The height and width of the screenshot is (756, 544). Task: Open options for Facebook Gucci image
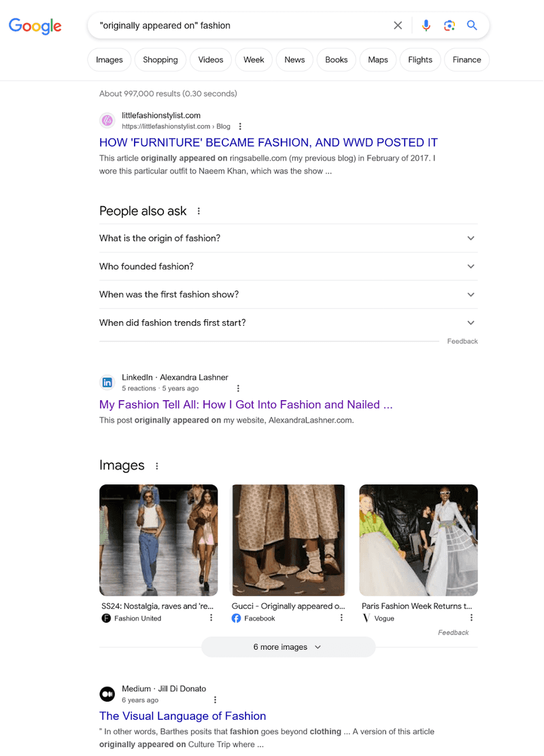point(341,618)
